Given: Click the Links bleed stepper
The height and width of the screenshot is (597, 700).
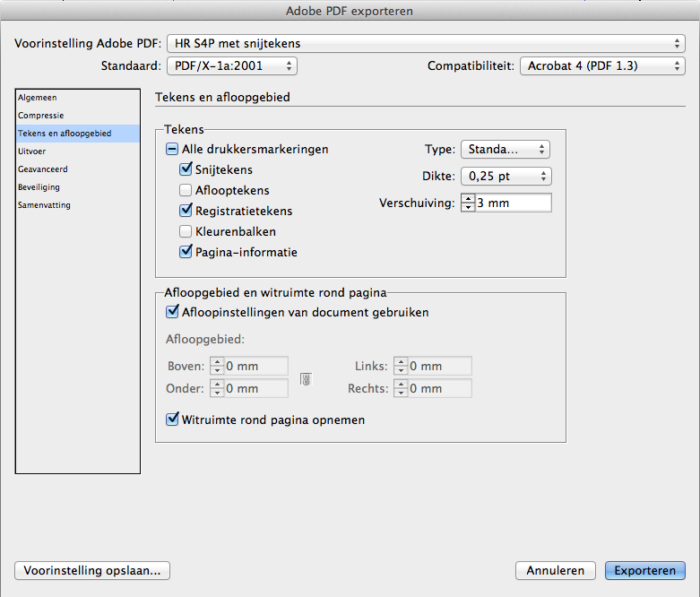Looking at the screenshot, I should tap(401, 366).
